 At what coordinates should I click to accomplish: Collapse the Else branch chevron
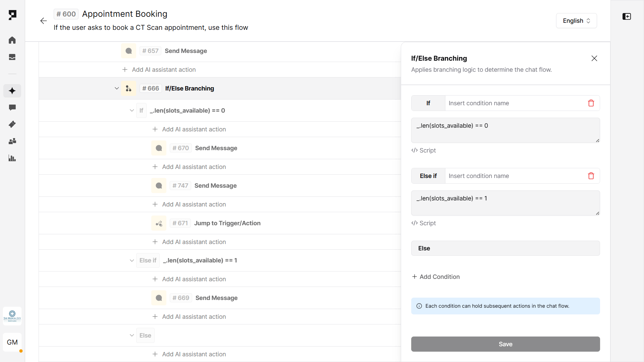click(132, 336)
